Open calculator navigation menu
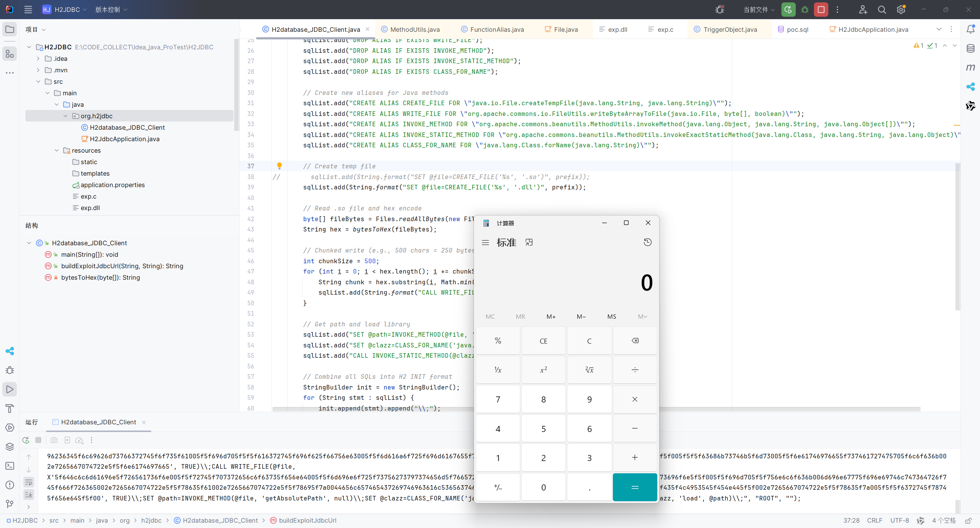Image resolution: width=980 pixels, height=528 pixels. 485,243
